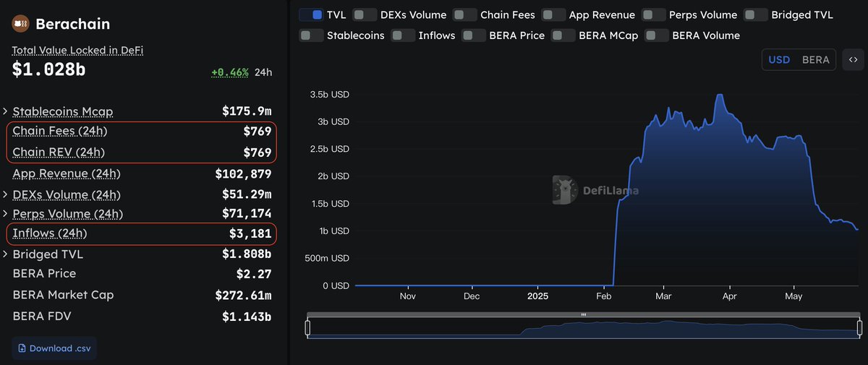Click the BERA FDV label
868x365 pixels.
pyautogui.click(x=42, y=316)
